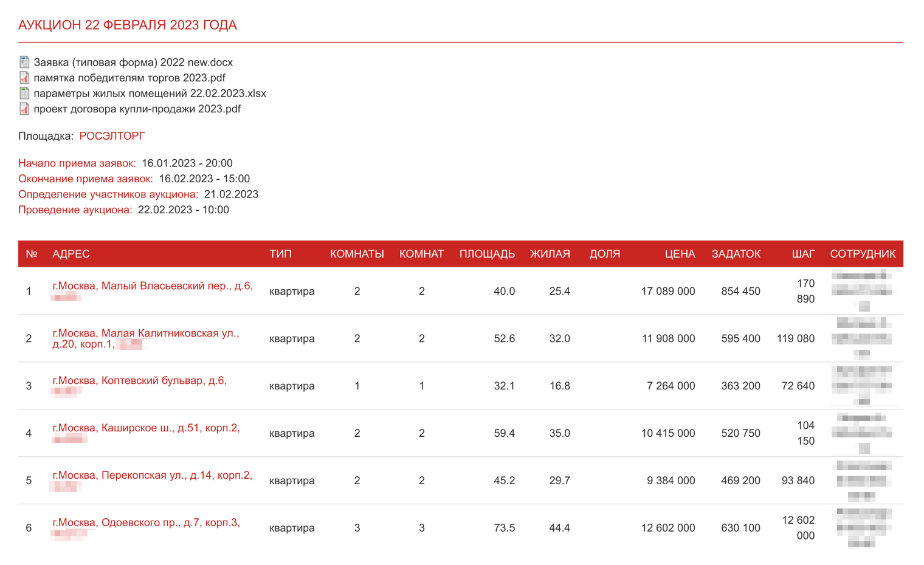The image size is (924, 565).
Task: Click step value 93 840
Action: coord(798,481)
